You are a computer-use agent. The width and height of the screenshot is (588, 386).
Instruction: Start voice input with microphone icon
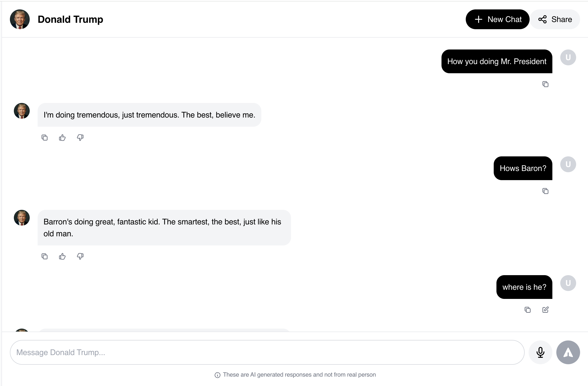tap(540, 352)
